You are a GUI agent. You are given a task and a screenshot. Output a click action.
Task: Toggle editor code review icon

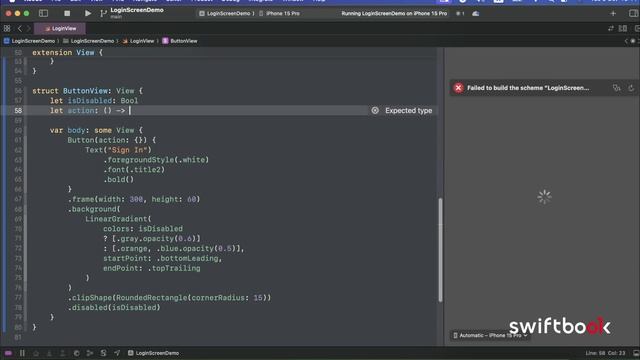tap(611, 28)
